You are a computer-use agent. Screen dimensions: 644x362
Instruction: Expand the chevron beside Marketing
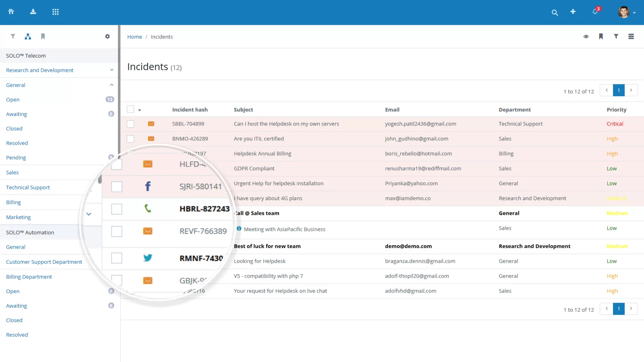(89, 214)
